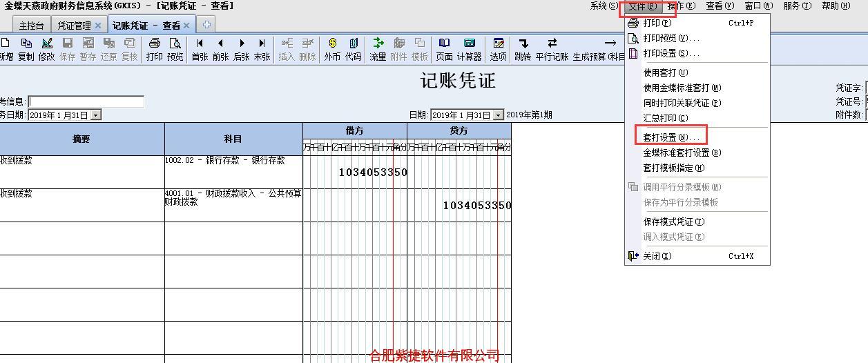Expand the 业务日期 date dropdown

pyautogui.click(x=96, y=115)
